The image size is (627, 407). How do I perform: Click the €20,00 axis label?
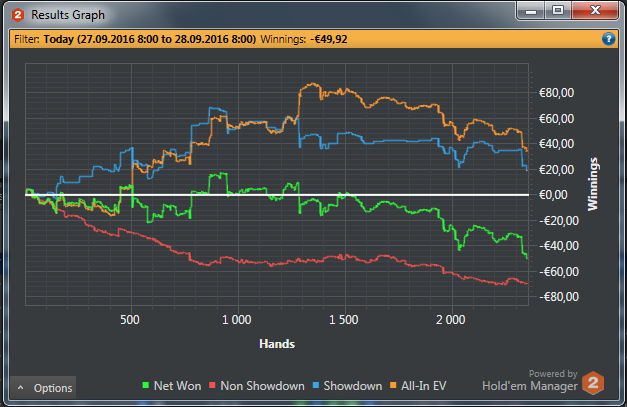click(x=556, y=170)
